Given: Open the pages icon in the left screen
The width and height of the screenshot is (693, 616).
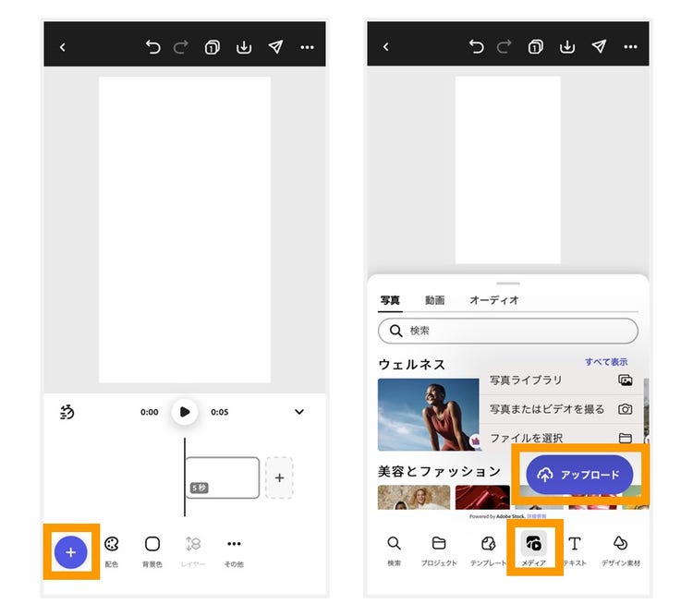Looking at the screenshot, I should coord(213,47).
